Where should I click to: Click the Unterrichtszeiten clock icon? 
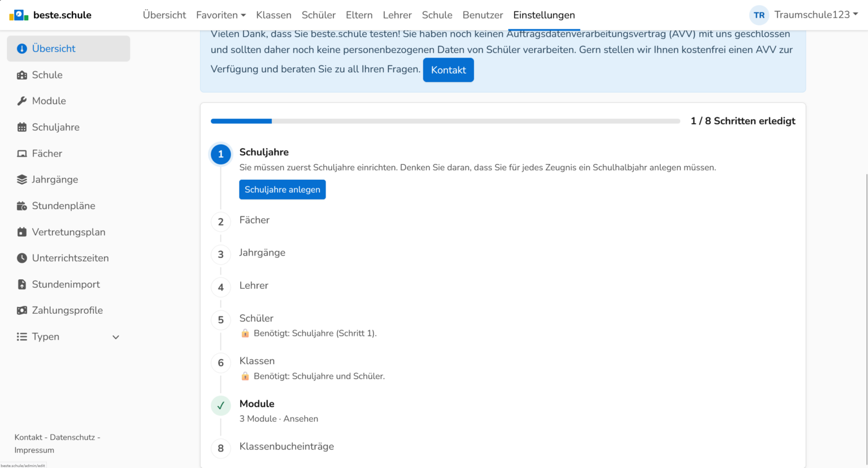pyautogui.click(x=22, y=258)
